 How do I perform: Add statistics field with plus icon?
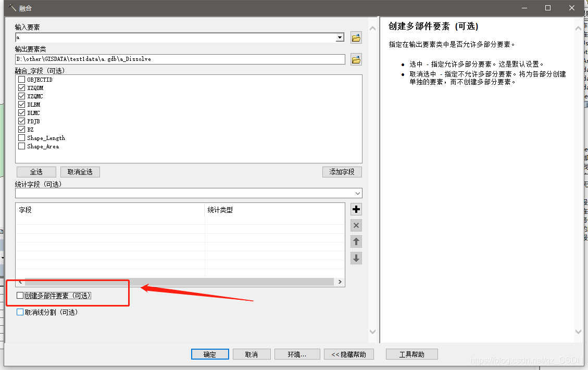[356, 209]
